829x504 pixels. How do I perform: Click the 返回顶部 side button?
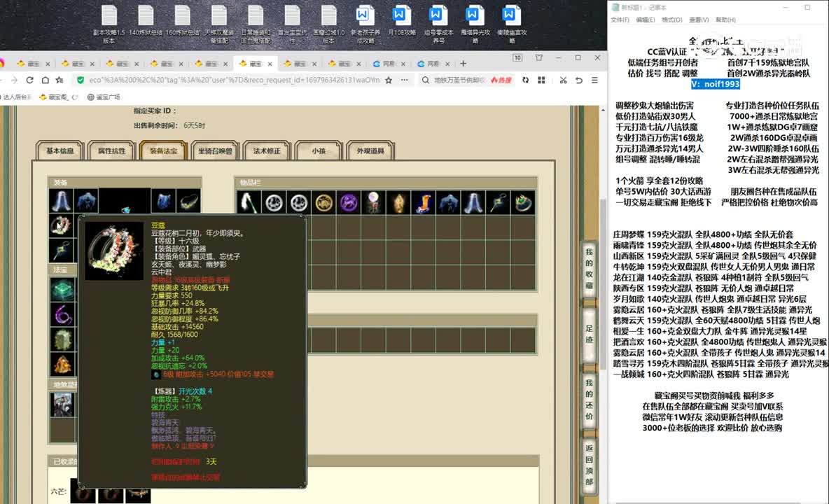[590, 465]
